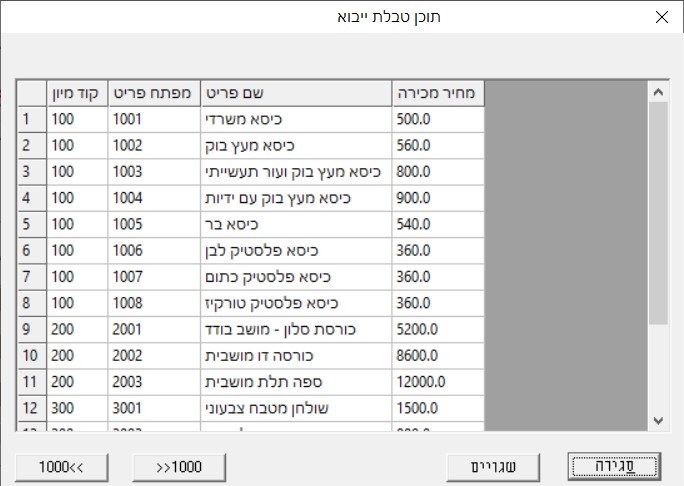
Task: Click item key cell 1003
Action: coord(154,172)
